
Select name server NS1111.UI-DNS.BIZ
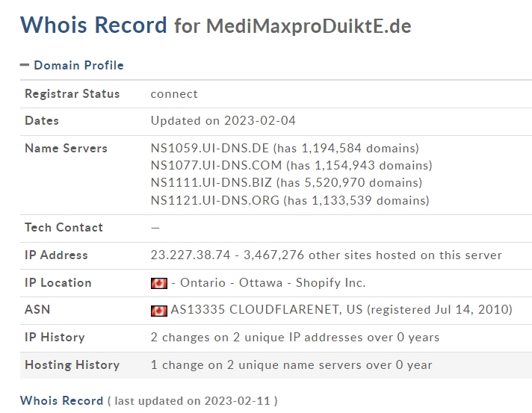(211, 183)
